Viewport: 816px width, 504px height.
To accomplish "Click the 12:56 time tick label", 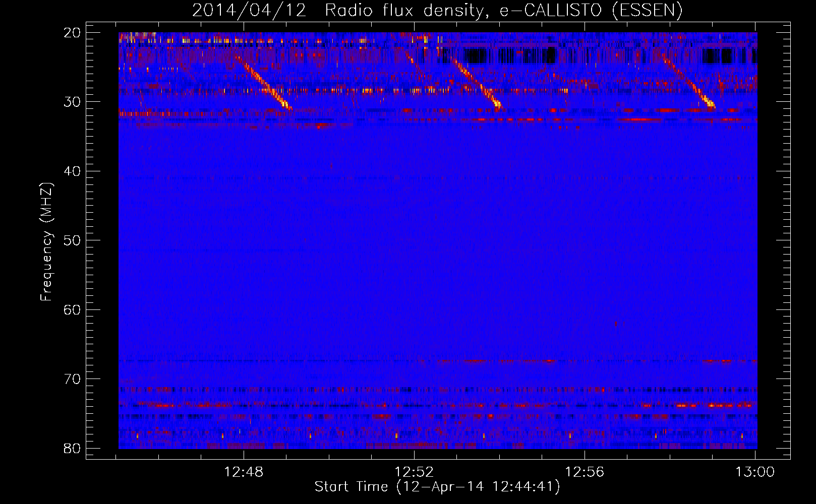I will click(x=585, y=472).
